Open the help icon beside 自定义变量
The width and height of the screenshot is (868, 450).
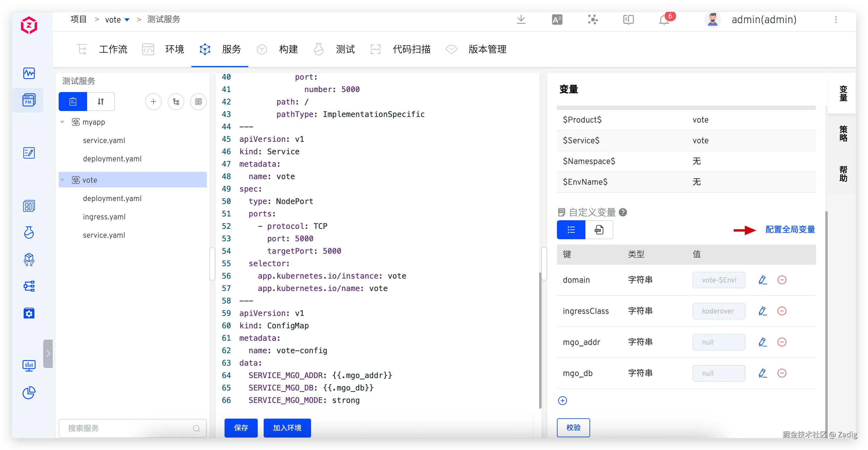click(623, 212)
